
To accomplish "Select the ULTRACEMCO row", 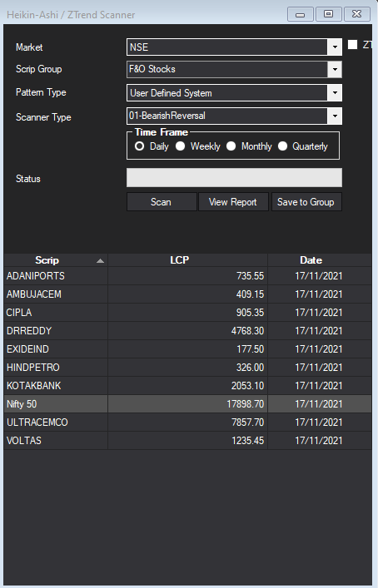I will 187,422.
